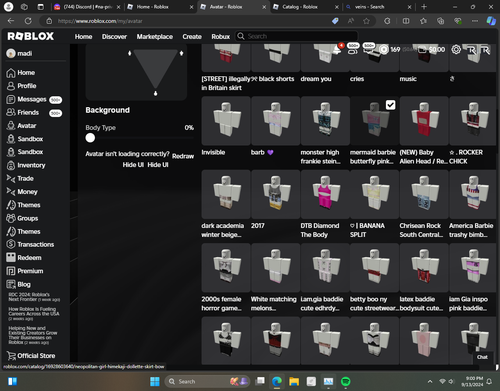Click Redraw avatar link
The height and width of the screenshot is (391, 500).
pos(183,156)
